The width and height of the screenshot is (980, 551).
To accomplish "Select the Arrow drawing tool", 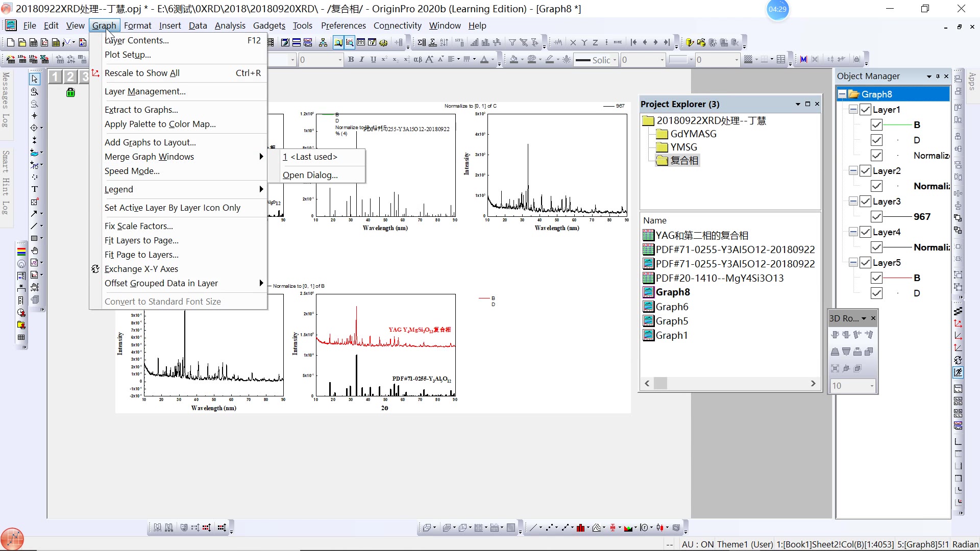I will 34,214.
